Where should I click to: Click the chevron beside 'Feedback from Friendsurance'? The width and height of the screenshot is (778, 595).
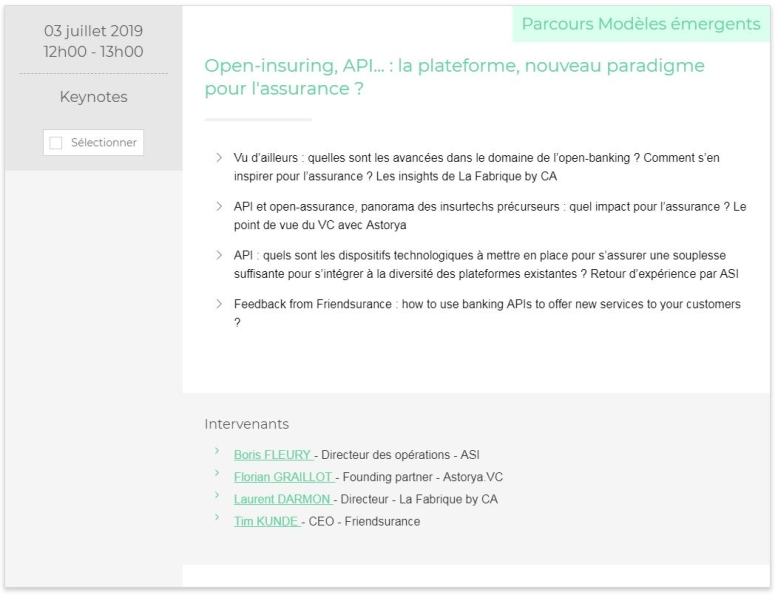(x=219, y=304)
